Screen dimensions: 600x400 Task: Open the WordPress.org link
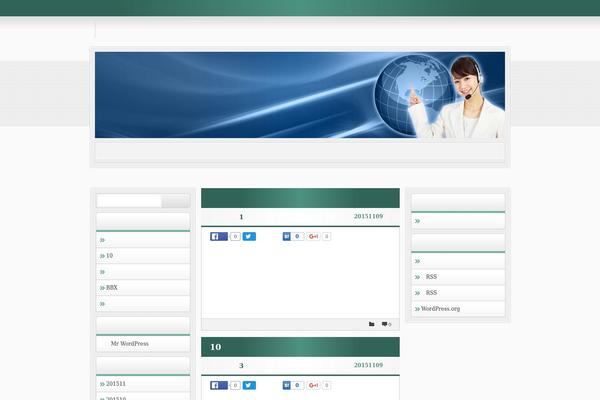[x=440, y=309]
